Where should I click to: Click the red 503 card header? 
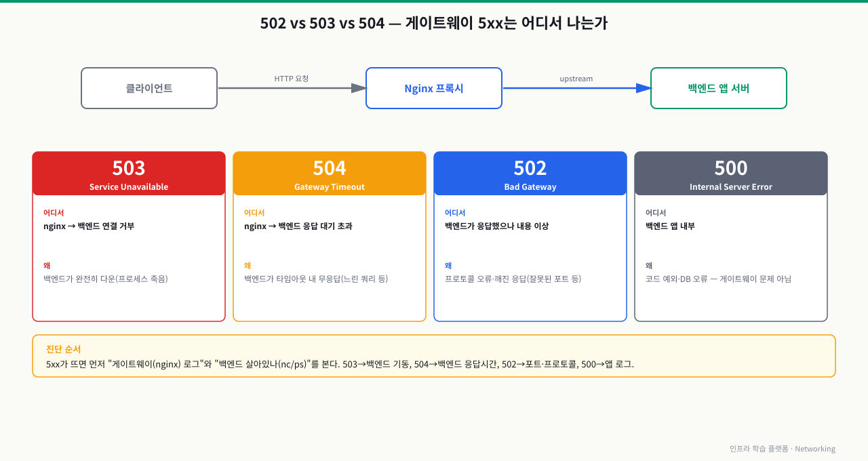point(129,174)
